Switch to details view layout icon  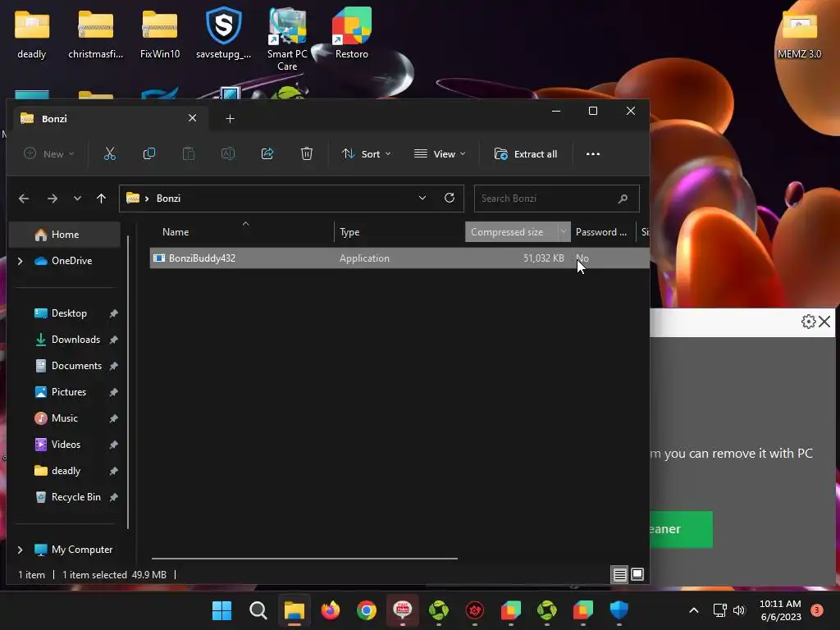click(620, 575)
